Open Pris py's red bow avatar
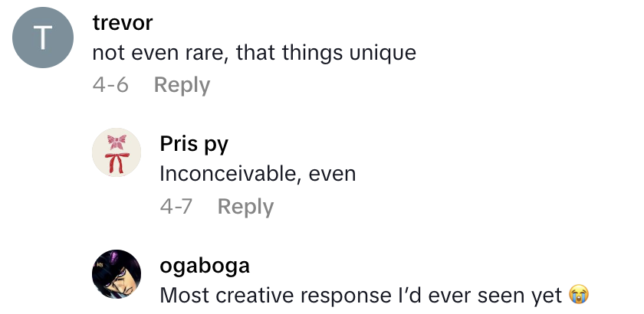The image size is (644, 314). click(117, 152)
